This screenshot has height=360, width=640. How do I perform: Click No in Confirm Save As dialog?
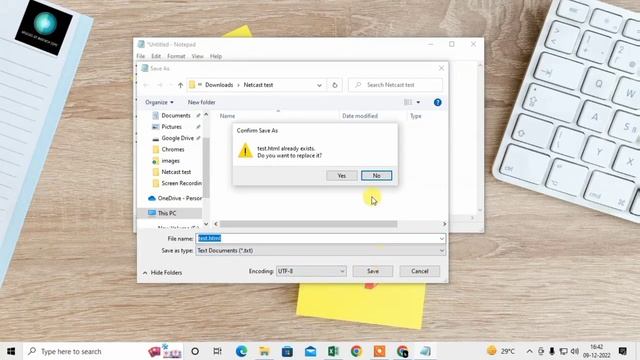click(x=376, y=176)
